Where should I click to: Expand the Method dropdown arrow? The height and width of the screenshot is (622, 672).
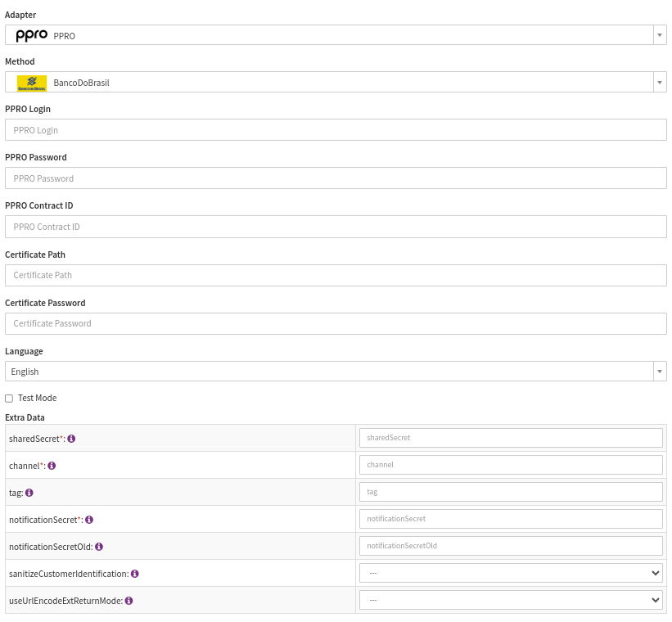[x=660, y=83]
